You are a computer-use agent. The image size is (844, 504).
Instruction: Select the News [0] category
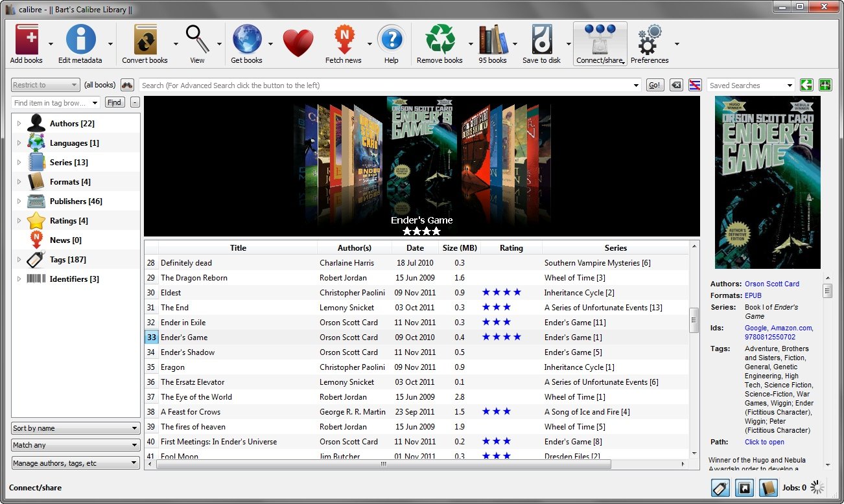[65, 240]
